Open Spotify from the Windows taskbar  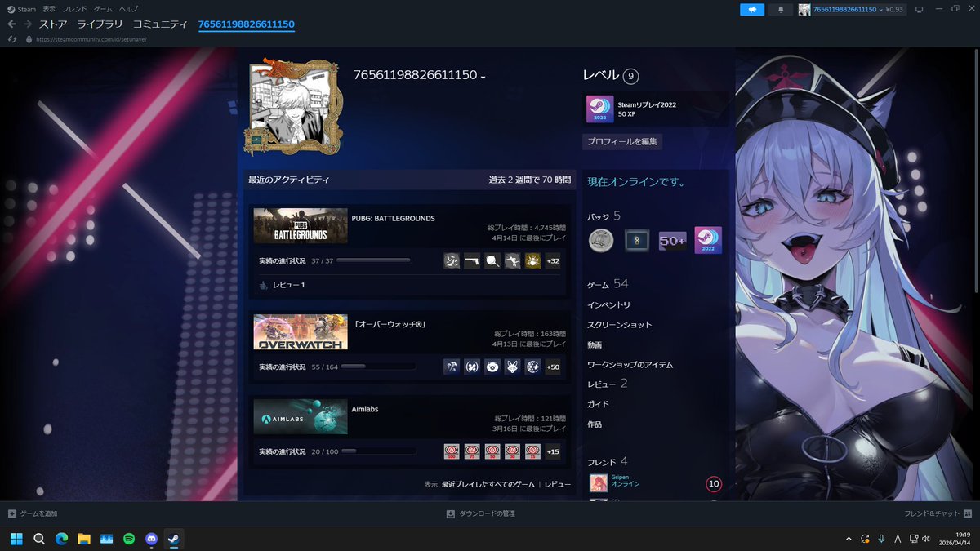click(x=129, y=539)
